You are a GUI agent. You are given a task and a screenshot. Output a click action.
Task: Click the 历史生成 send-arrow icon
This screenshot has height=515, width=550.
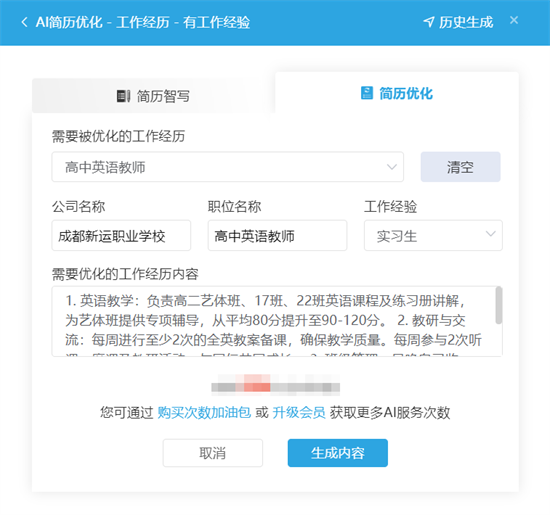pyautogui.click(x=429, y=22)
